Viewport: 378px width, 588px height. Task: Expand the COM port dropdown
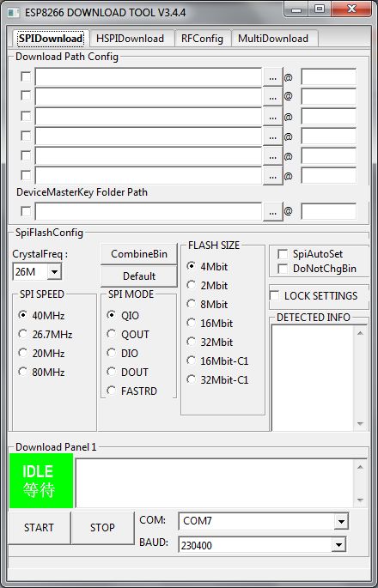341,521
